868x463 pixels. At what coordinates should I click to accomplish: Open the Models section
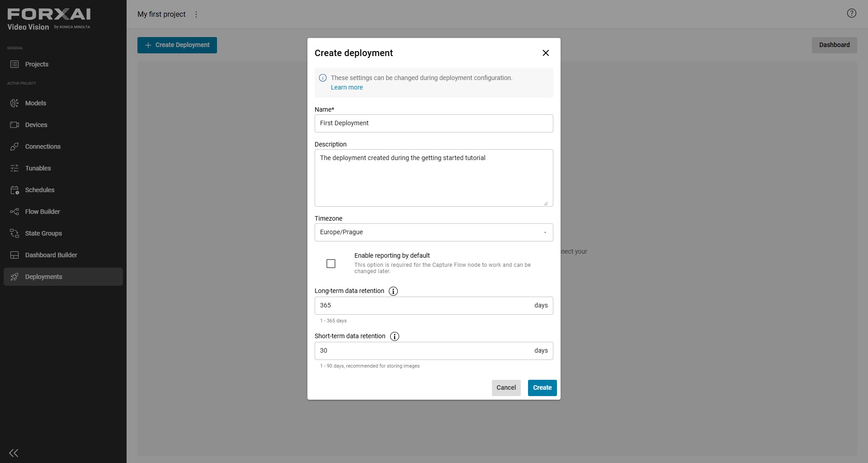63,103
